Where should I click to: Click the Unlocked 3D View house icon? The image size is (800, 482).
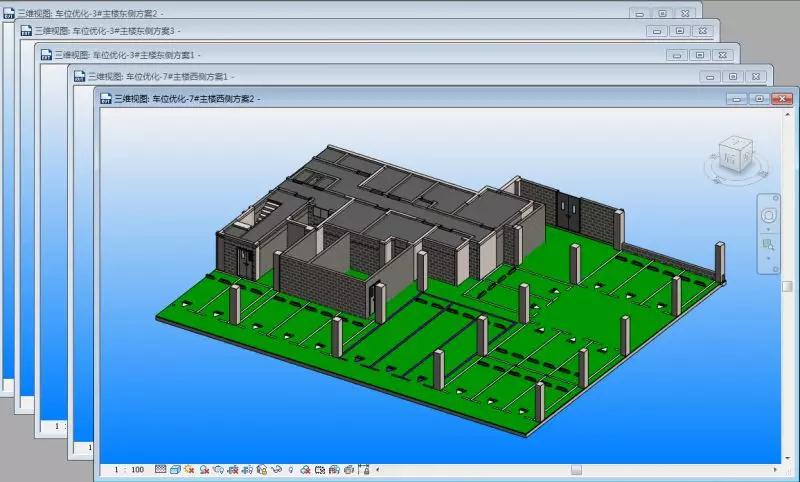point(262,469)
